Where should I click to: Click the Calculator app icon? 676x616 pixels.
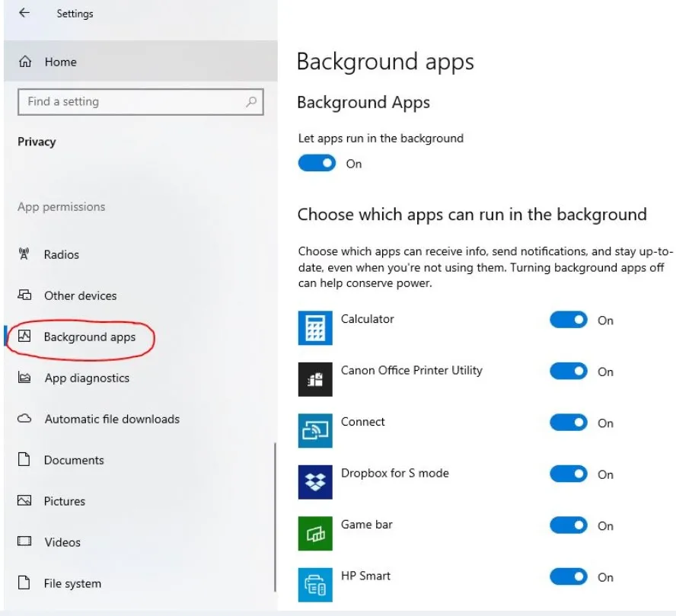(x=314, y=328)
